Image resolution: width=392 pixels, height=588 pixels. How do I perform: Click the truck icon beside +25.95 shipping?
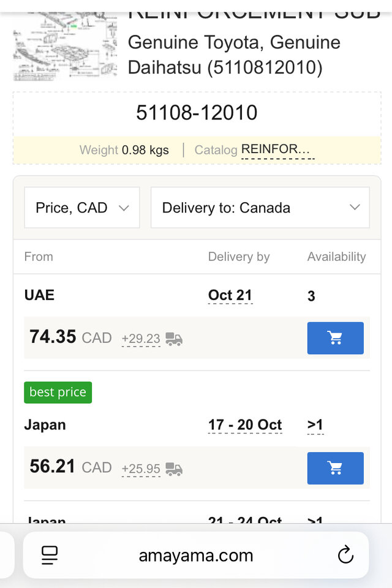click(x=174, y=469)
